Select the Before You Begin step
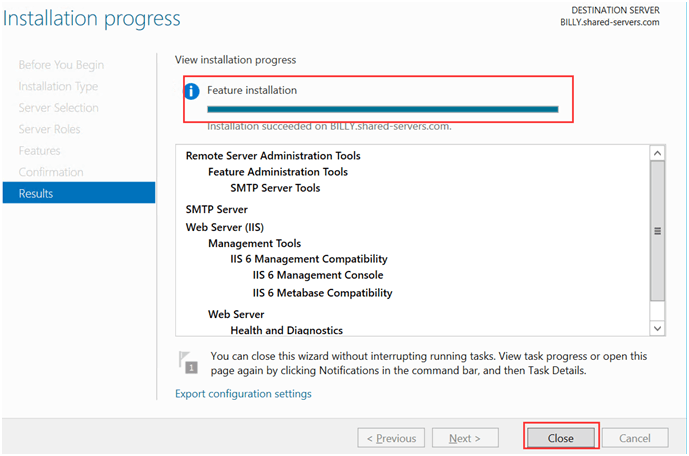The height and width of the screenshot is (456, 689). pos(61,65)
